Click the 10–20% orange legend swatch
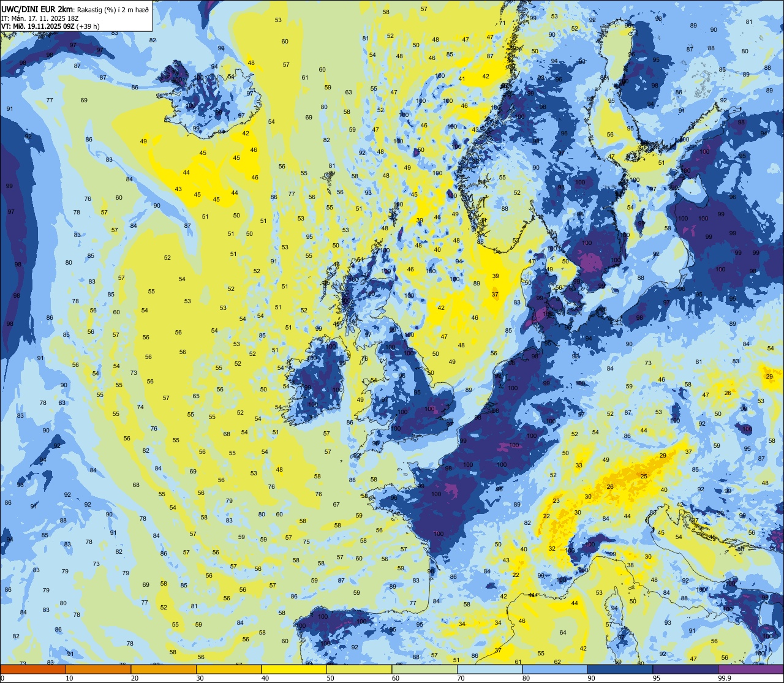 [98, 670]
